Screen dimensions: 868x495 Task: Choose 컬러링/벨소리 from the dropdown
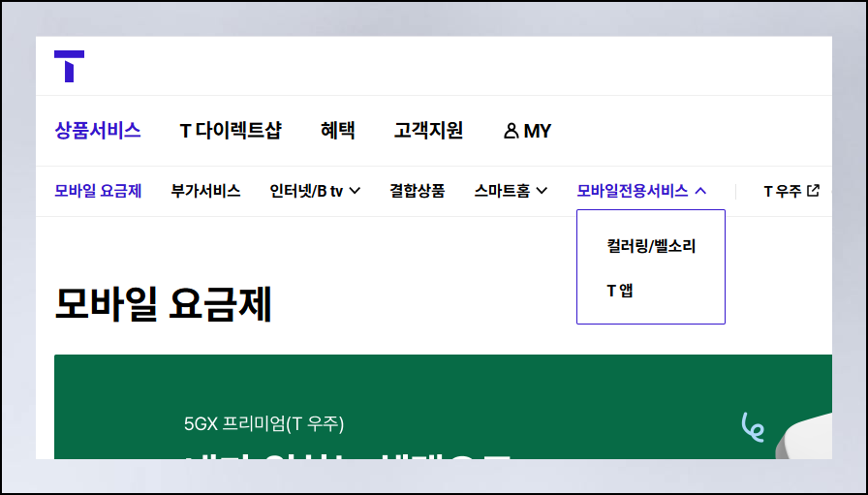(651, 246)
